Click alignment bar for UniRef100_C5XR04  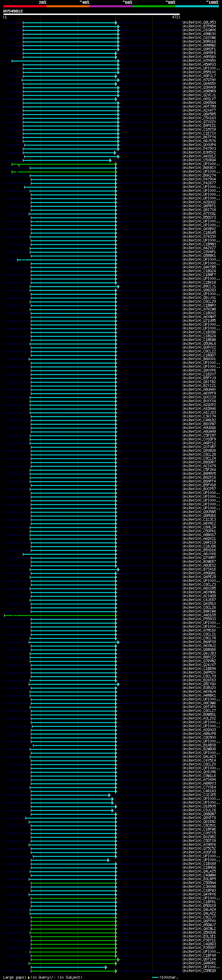click(x=67, y=161)
